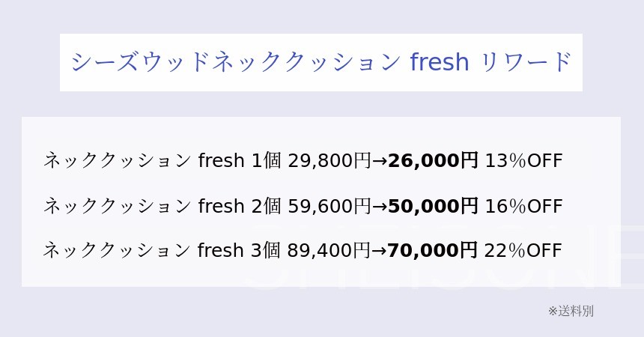Image resolution: width=644 pixels, height=337 pixels.
Task: Click the arrow before 26,000円
Action: pos(380,161)
